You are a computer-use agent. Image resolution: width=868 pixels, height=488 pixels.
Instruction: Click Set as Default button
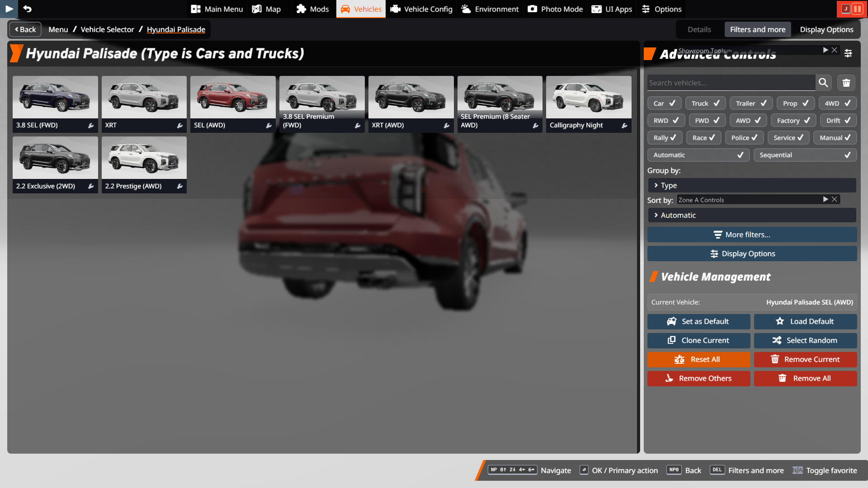click(x=698, y=321)
